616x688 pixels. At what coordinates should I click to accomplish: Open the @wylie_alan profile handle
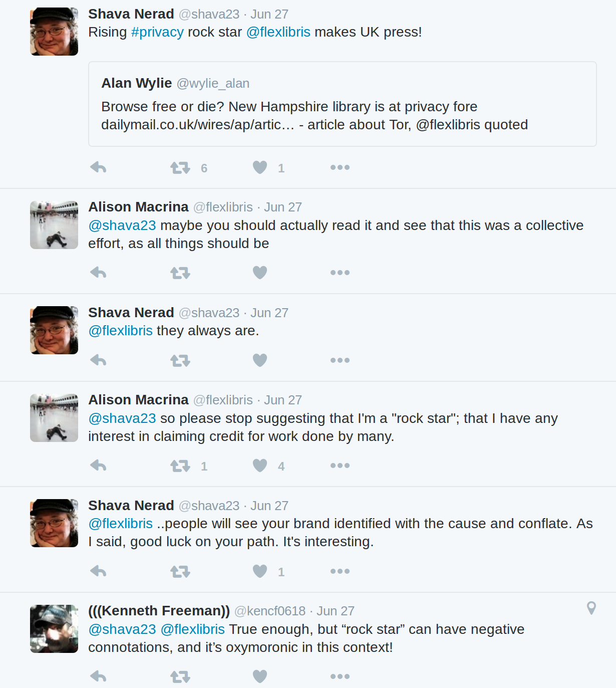click(213, 83)
